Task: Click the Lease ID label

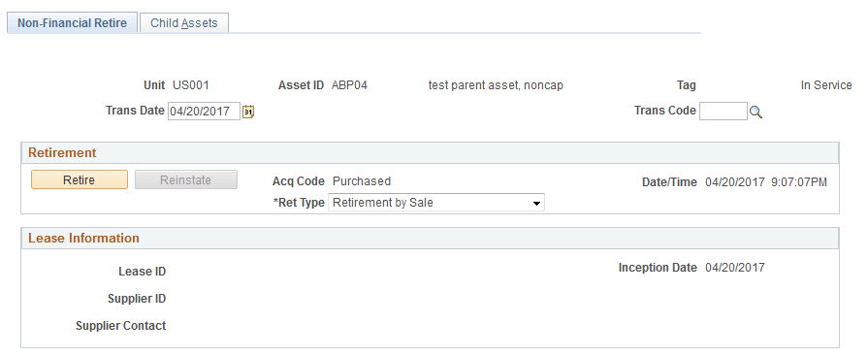Action: click(x=143, y=272)
